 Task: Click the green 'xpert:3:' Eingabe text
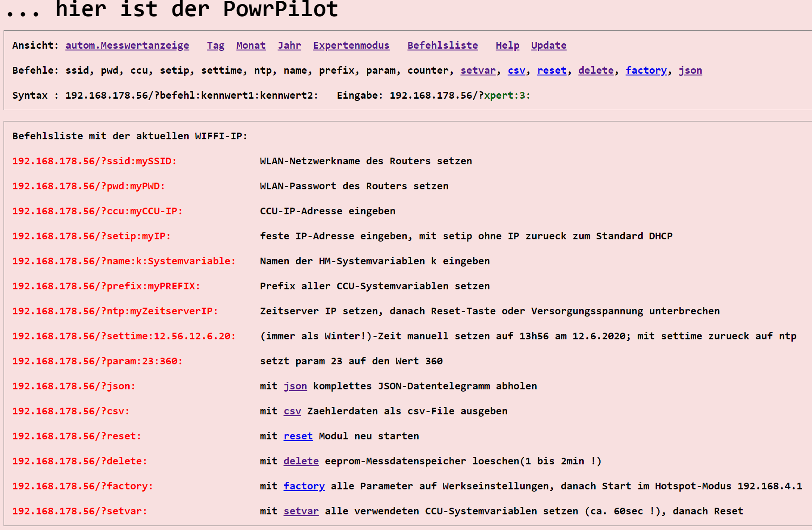click(x=507, y=96)
